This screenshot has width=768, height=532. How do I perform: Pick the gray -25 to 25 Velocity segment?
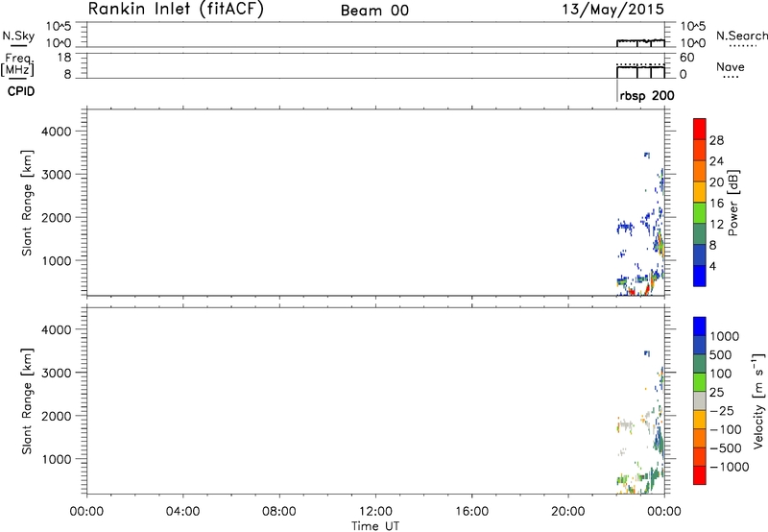point(700,400)
